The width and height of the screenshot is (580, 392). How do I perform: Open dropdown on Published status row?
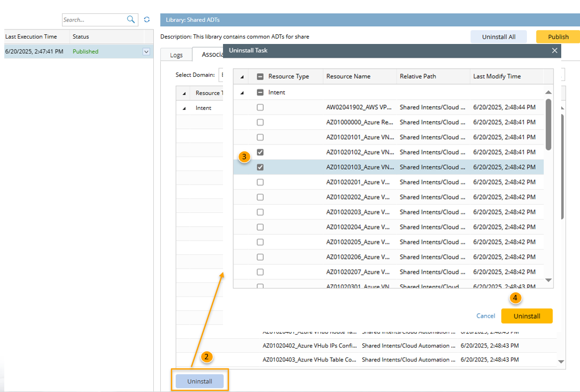tap(146, 51)
